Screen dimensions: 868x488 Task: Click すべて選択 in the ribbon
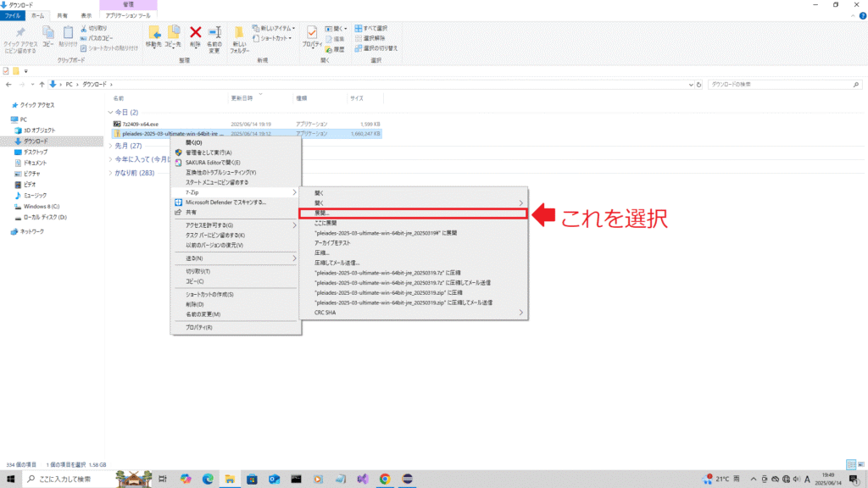coord(371,28)
